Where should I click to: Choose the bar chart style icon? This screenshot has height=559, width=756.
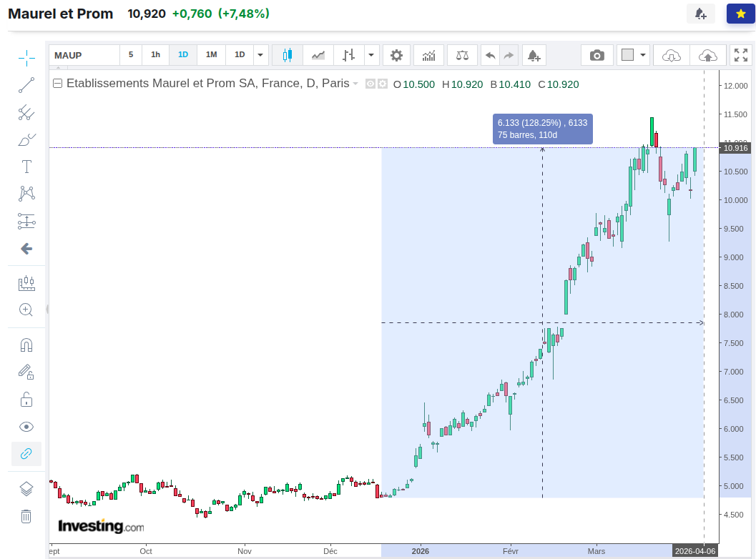pyautogui.click(x=348, y=56)
